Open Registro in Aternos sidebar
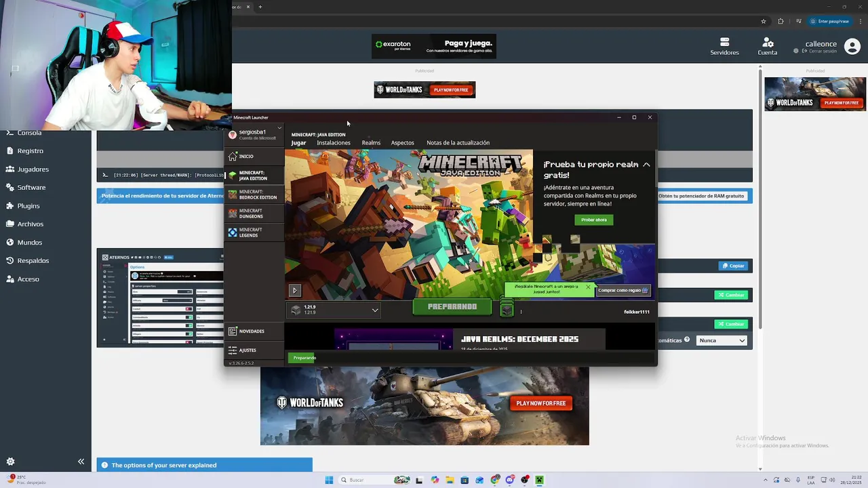The width and height of the screenshot is (868, 488). [30, 151]
